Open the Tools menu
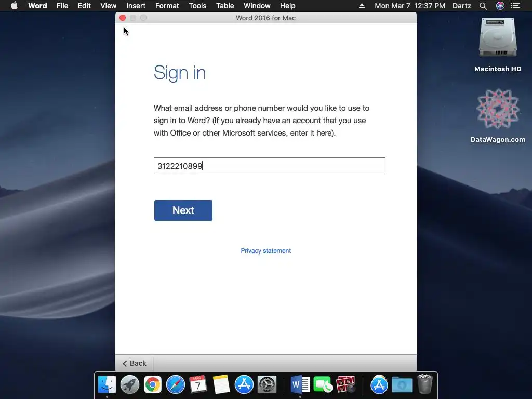This screenshot has height=399, width=532. (x=197, y=6)
